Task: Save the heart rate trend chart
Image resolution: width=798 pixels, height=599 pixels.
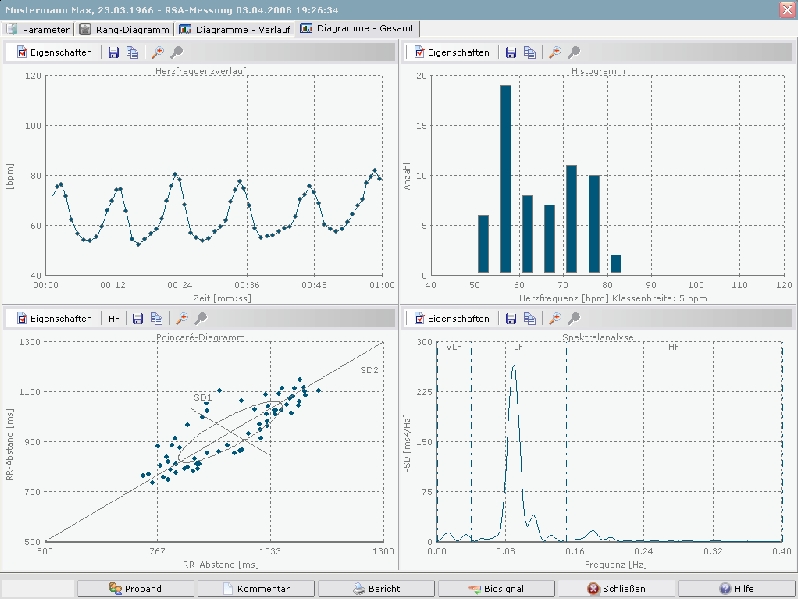Action: click(x=114, y=52)
